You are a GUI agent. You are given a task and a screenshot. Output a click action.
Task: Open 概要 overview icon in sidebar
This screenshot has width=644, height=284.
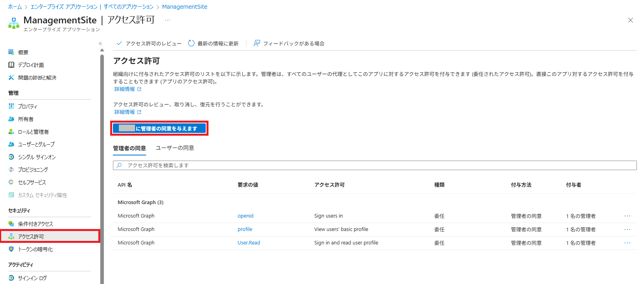[11, 52]
